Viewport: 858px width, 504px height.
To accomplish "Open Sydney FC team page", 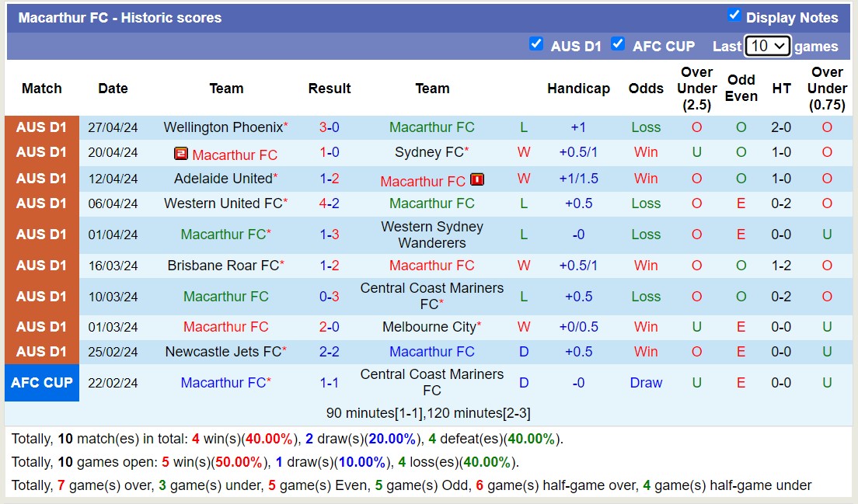I will coord(427,152).
